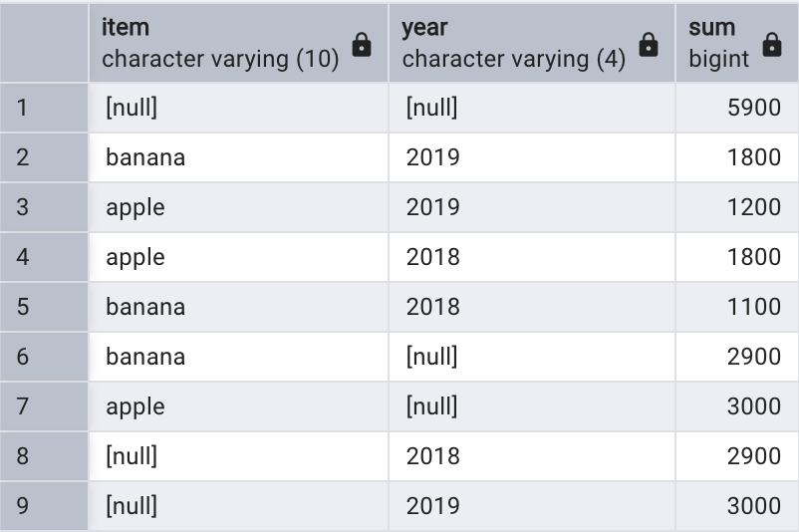Viewport: 799px width, 532px height.
Task: Click the 5900 sum cell
Action: point(737,108)
